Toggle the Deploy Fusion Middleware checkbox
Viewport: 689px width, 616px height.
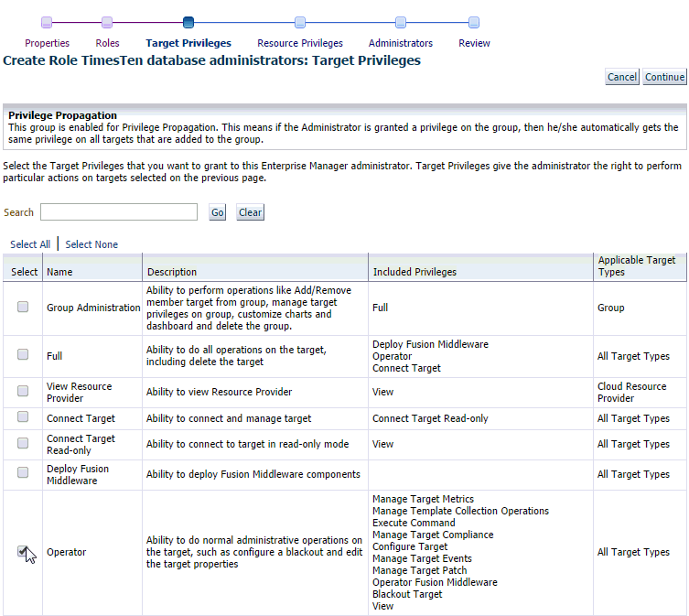(23, 473)
